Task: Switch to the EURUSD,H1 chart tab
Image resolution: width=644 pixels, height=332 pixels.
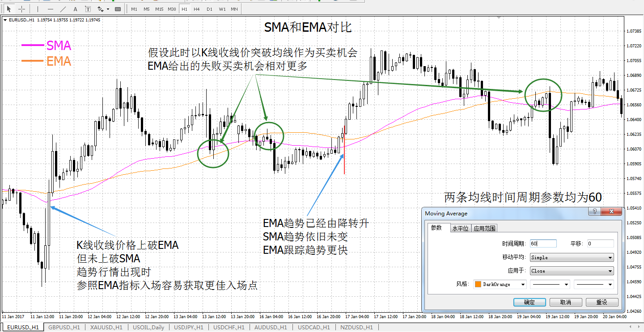Action: pyautogui.click(x=22, y=328)
